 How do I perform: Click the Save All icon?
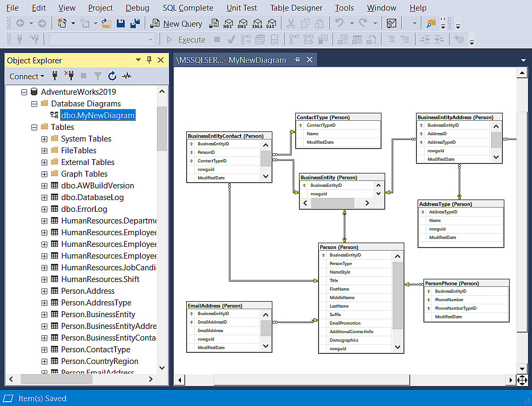tap(135, 23)
